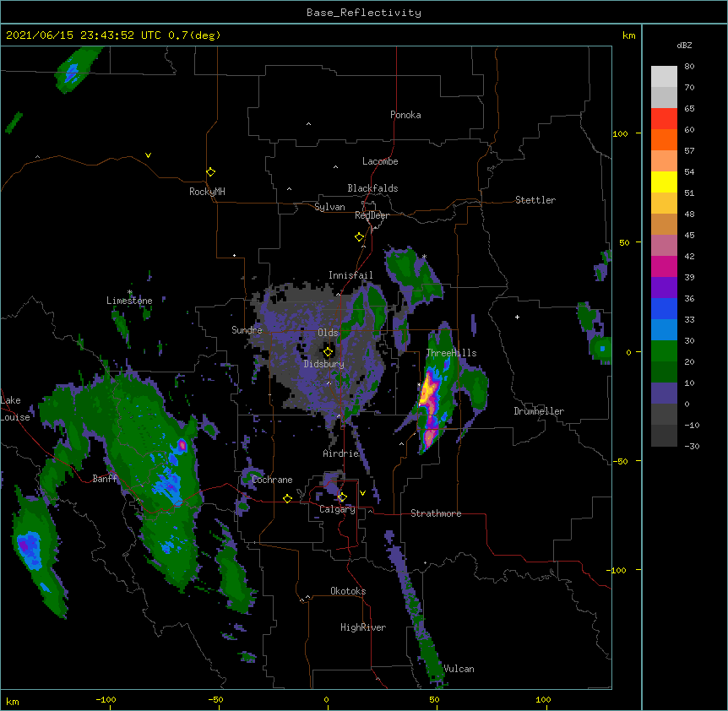Select the lightest gray 70-80 dBZ legend swatch

[x=664, y=77]
